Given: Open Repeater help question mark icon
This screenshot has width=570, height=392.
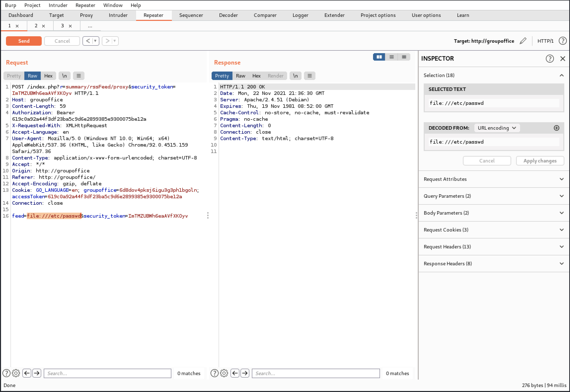Looking at the screenshot, I should [x=563, y=41].
